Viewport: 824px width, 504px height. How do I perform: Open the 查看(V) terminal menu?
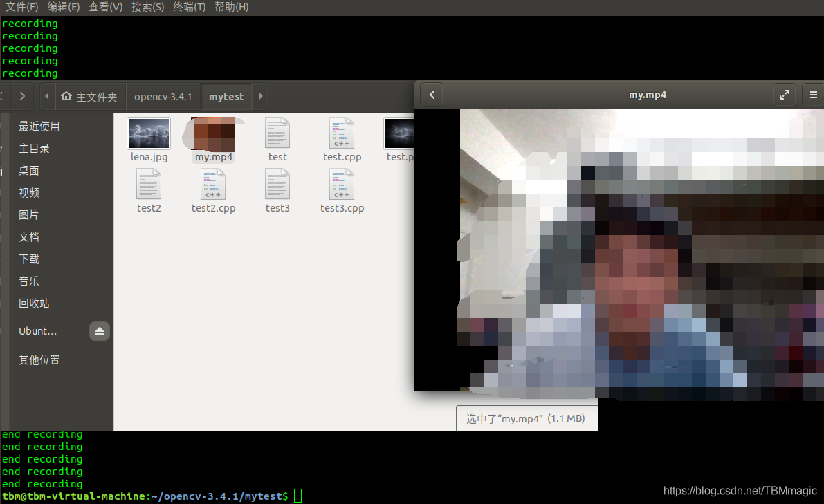[106, 7]
